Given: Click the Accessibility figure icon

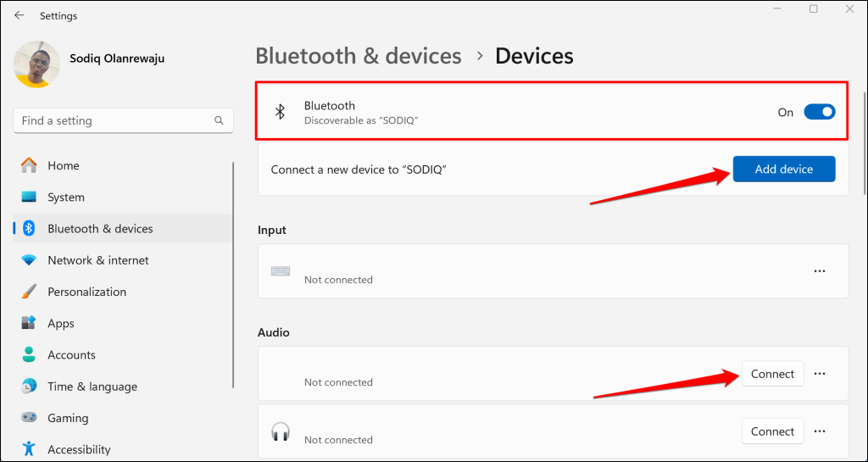Looking at the screenshot, I should click(29, 449).
